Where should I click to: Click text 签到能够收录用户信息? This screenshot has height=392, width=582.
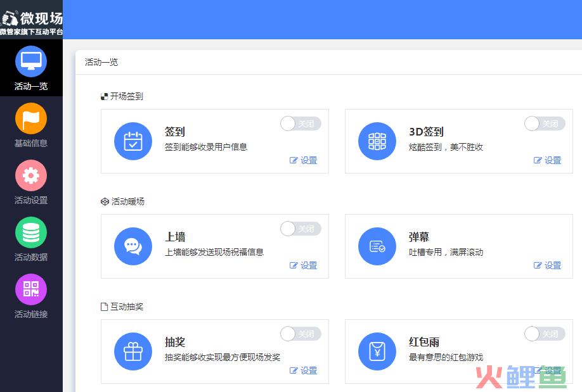coord(206,147)
